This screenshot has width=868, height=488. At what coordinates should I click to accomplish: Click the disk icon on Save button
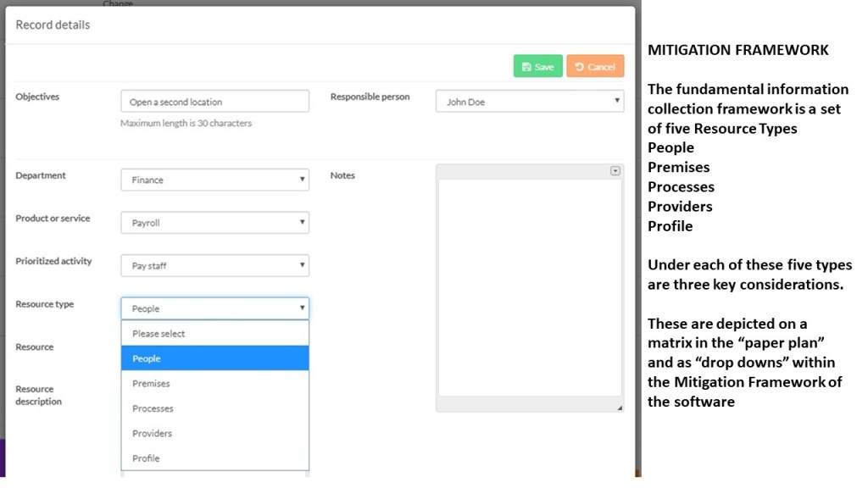526,67
